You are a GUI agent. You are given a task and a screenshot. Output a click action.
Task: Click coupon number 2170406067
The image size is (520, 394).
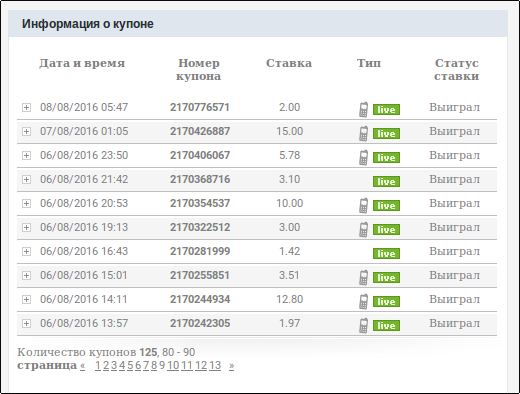tap(200, 155)
